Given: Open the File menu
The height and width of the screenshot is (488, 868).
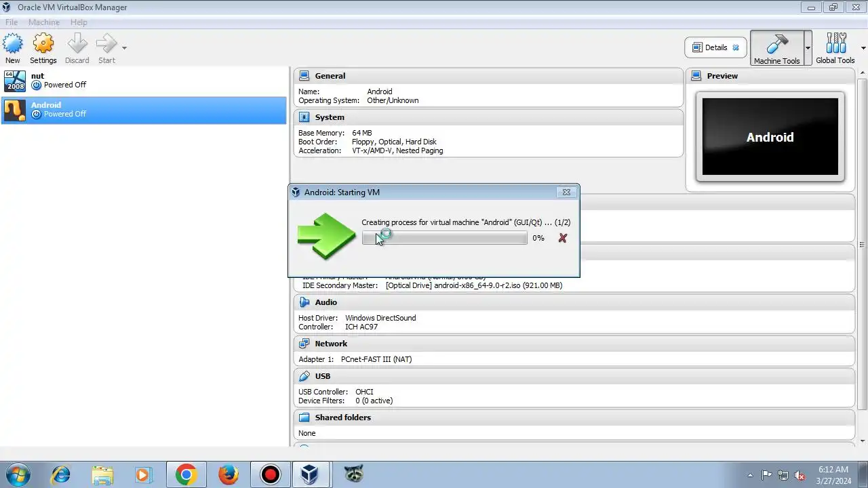Looking at the screenshot, I should (x=12, y=22).
